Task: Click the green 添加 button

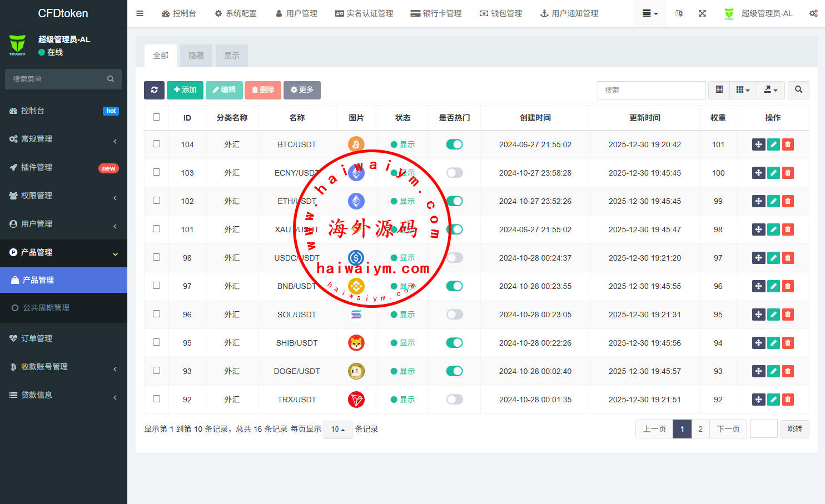Action: pos(185,90)
